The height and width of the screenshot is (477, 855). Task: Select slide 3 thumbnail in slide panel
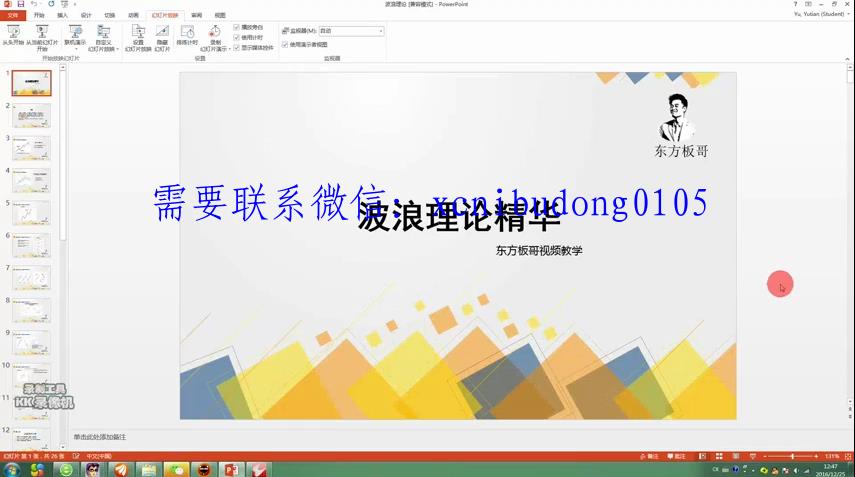point(31,148)
